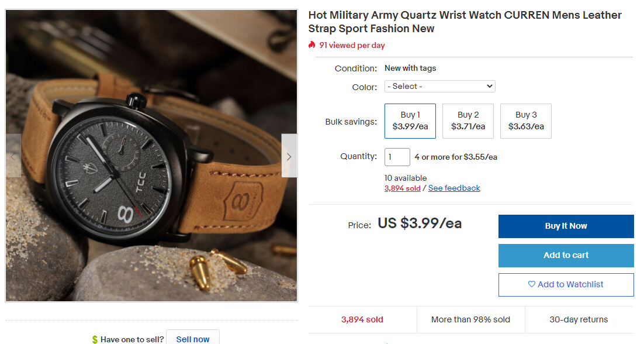The height and width of the screenshot is (344, 644).
Task: Click the Hot Military Army Quartz Watch title
Action: (465, 22)
